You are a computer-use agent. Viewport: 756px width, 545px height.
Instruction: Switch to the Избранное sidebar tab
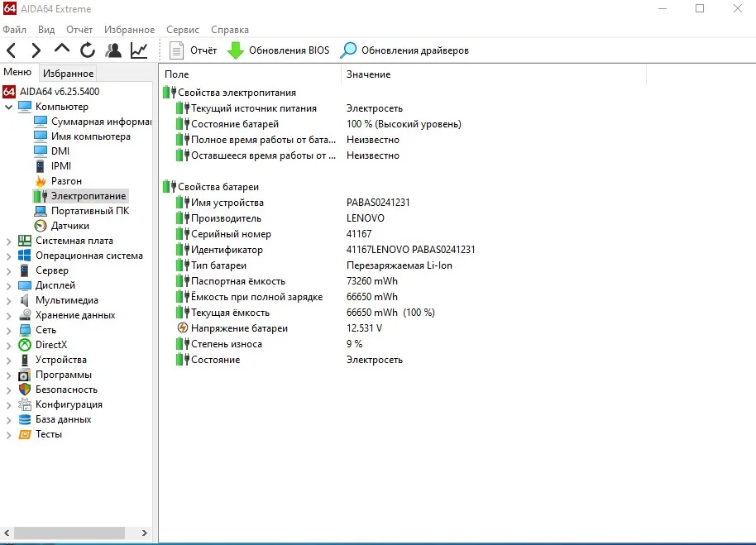68,74
